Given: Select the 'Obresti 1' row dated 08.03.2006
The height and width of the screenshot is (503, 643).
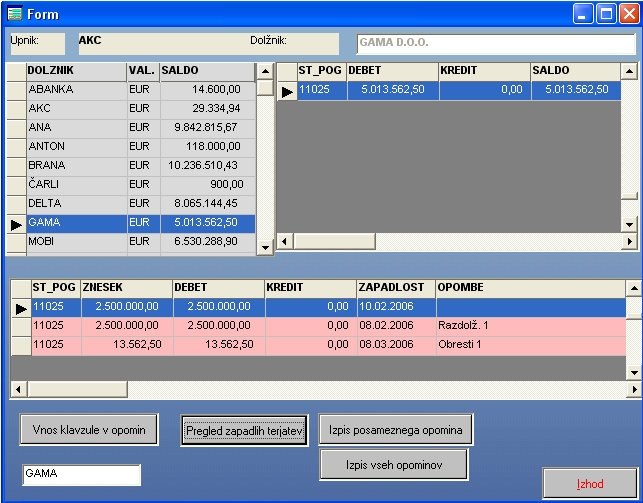Looking at the screenshot, I should click(330, 345).
